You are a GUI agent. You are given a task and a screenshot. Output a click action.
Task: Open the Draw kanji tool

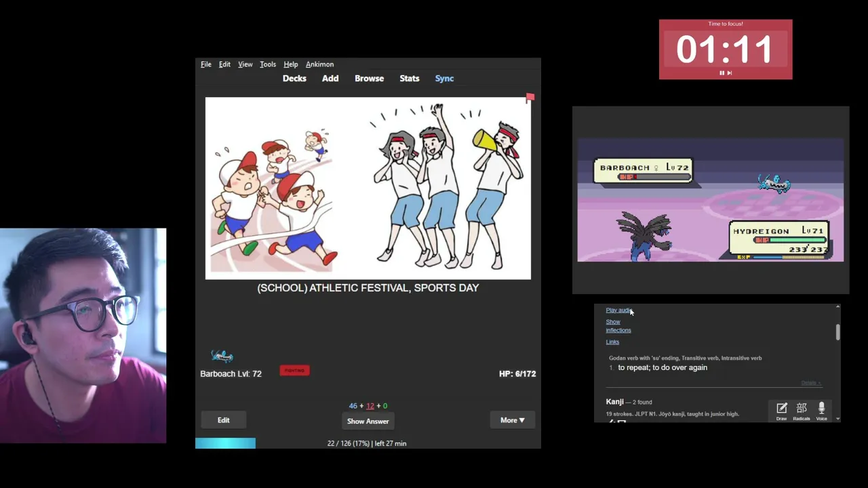pos(781,410)
